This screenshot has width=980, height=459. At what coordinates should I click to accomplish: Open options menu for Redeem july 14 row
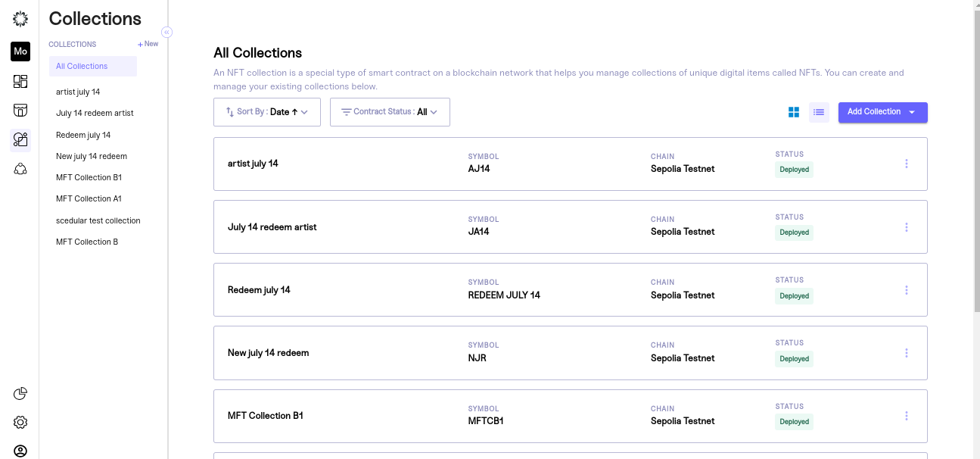click(x=907, y=290)
